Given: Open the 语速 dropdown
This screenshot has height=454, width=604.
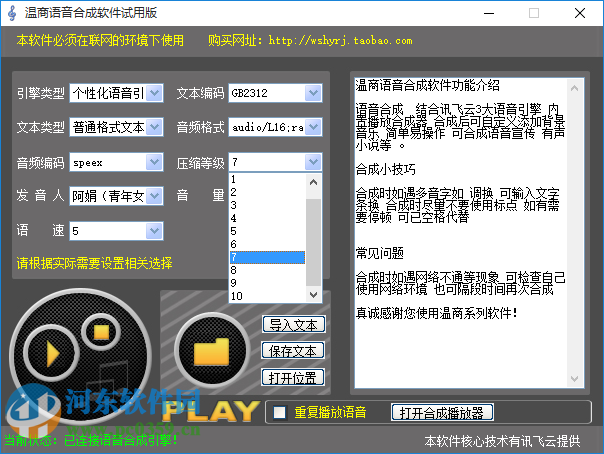Looking at the screenshot, I should point(154,231).
